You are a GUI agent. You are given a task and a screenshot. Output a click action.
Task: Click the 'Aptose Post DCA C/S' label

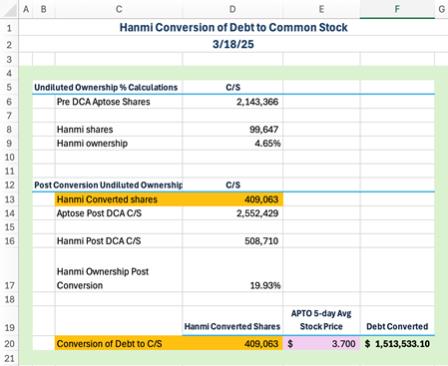click(x=119, y=213)
